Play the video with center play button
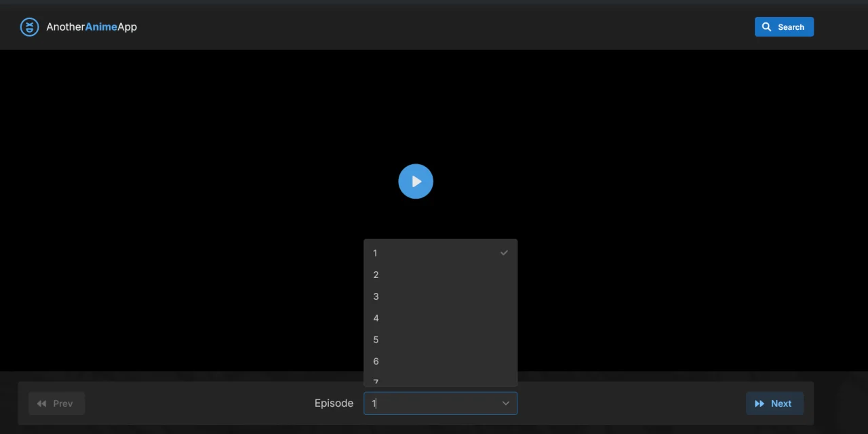This screenshot has width=868, height=434. pos(416,181)
